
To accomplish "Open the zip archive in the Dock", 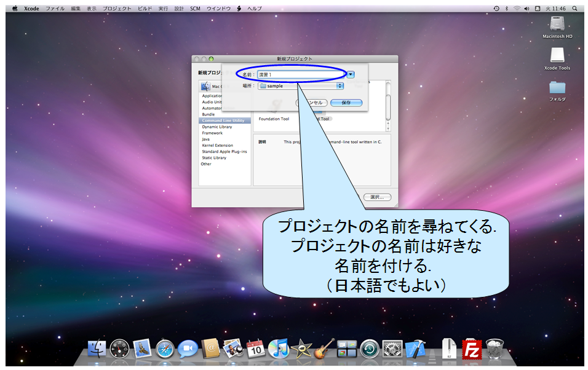I will (x=449, y=348).
